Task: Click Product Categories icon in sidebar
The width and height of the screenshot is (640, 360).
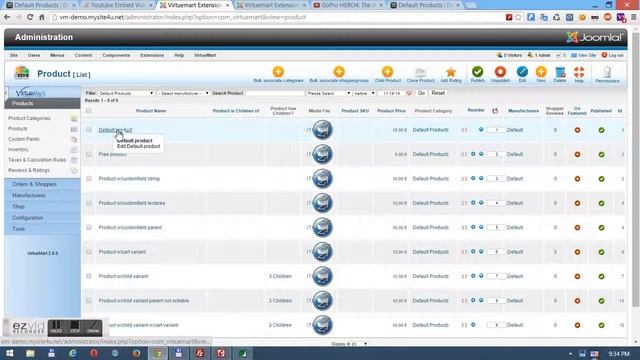Action: pyautogui.click(x=73, y=118)
